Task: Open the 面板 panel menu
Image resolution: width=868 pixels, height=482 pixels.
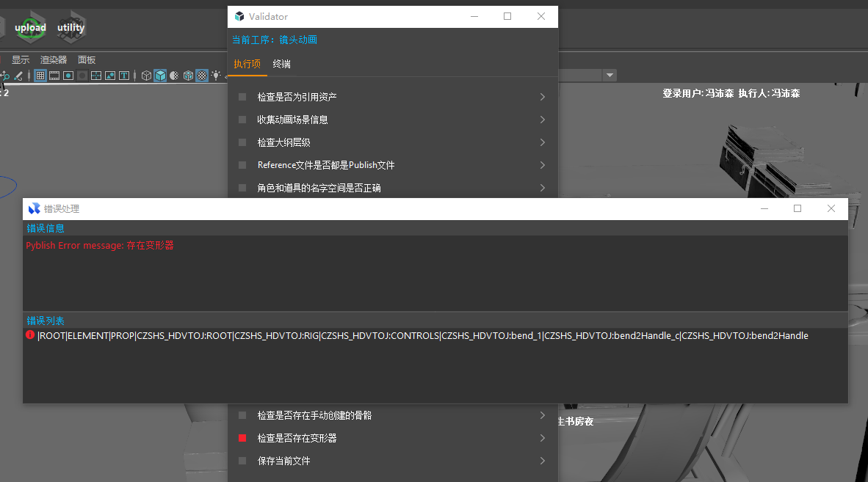Action: point(87,60)
